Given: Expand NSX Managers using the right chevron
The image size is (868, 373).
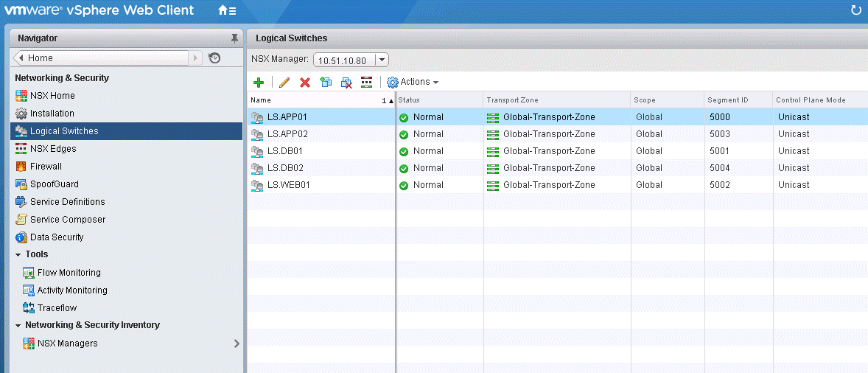Looking at the screenshot, I should [x=236, y=344].
